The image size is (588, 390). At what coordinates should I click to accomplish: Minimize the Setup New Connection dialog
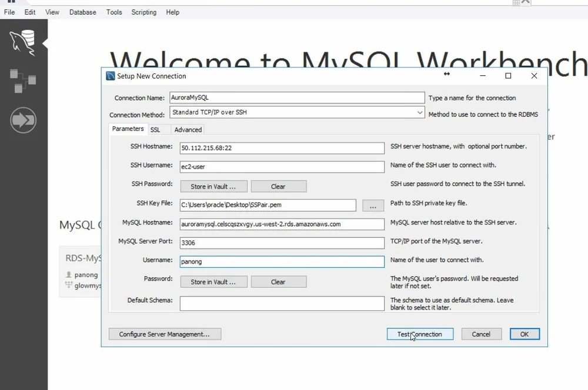tap(483, 76)
